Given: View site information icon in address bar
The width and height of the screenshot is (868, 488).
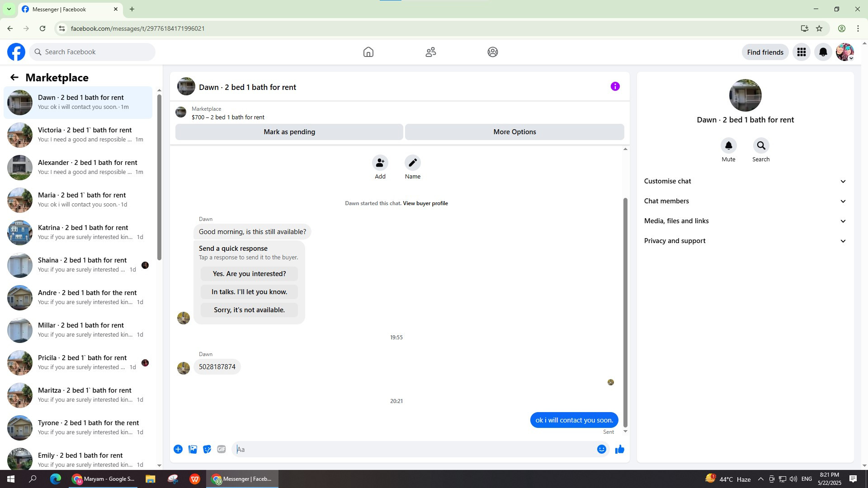Looking at the screenshot, I should coord(62,28).
